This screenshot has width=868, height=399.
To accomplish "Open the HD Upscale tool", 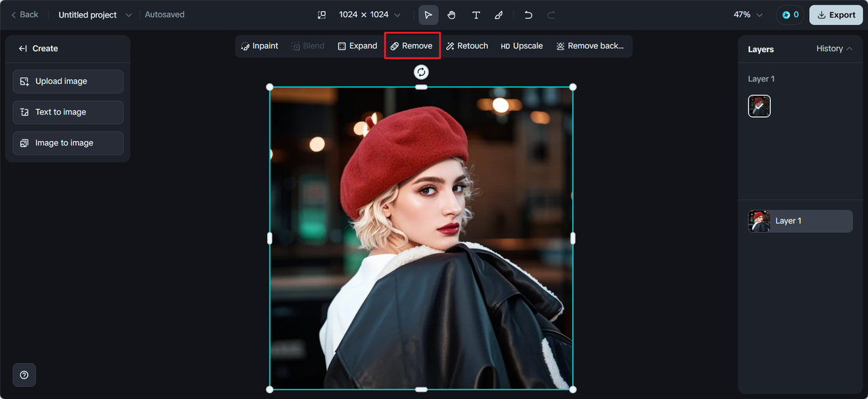I will (x=521, y=46).
